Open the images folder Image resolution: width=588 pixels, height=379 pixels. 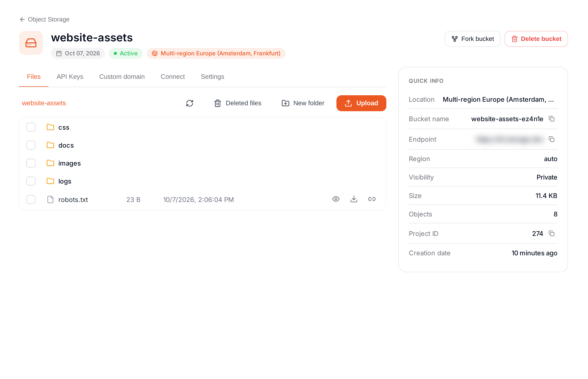click(x=69, y=163)
